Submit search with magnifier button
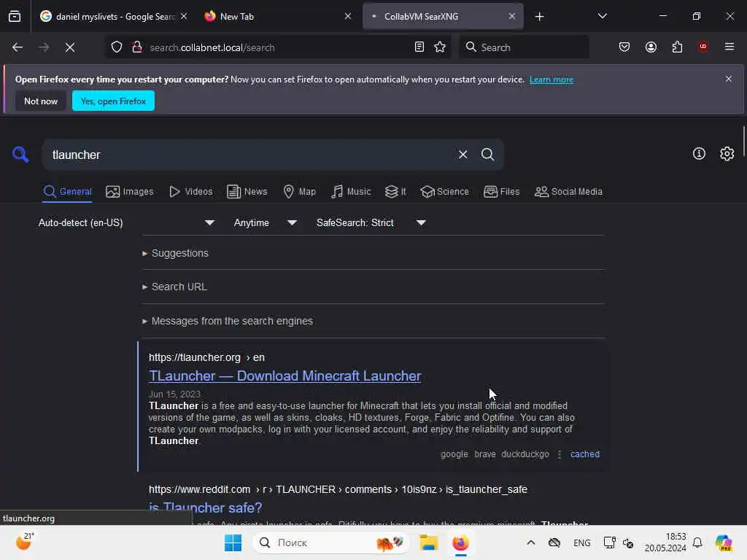Screen dimensions: 747x560 click(x=488, y=155)
